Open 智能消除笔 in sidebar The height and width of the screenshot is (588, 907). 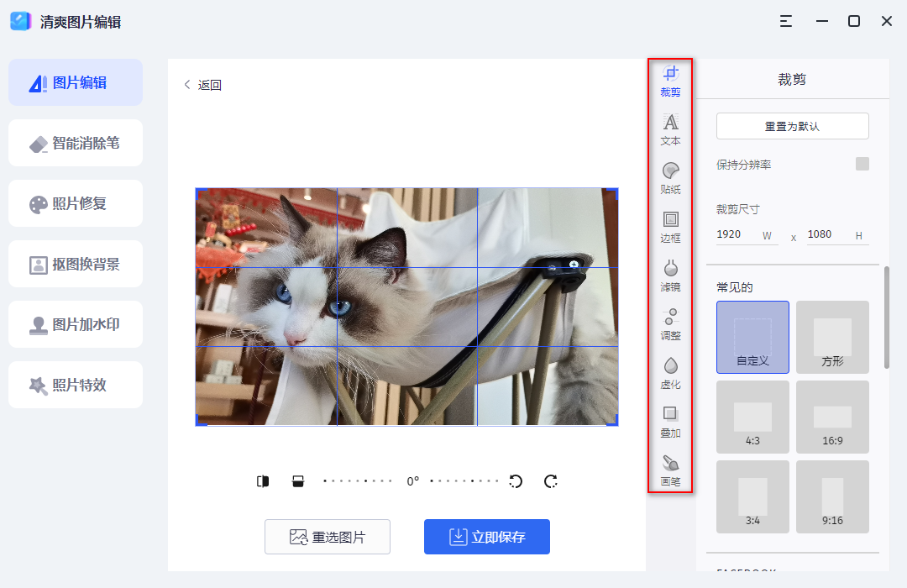76,143
